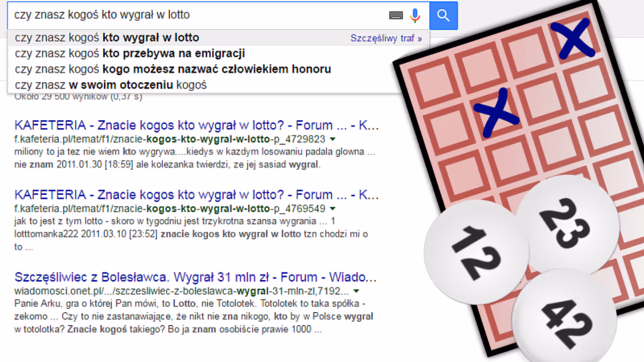
Task: Open the first KAFETERIA forum result
Action: [x=197, y=125]
